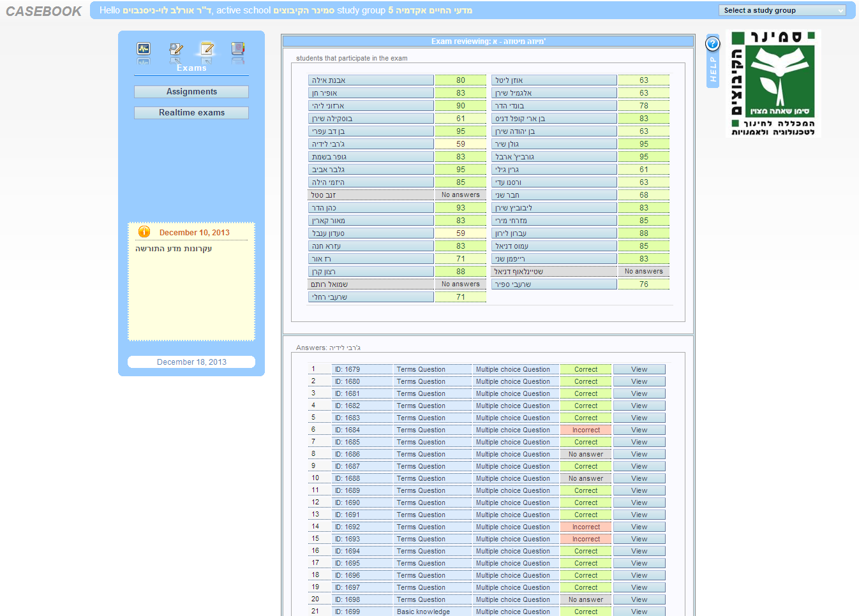This screenshot has height=616, width=859.
Task: View question ID: 1695
Action: (x=639, y=563)
